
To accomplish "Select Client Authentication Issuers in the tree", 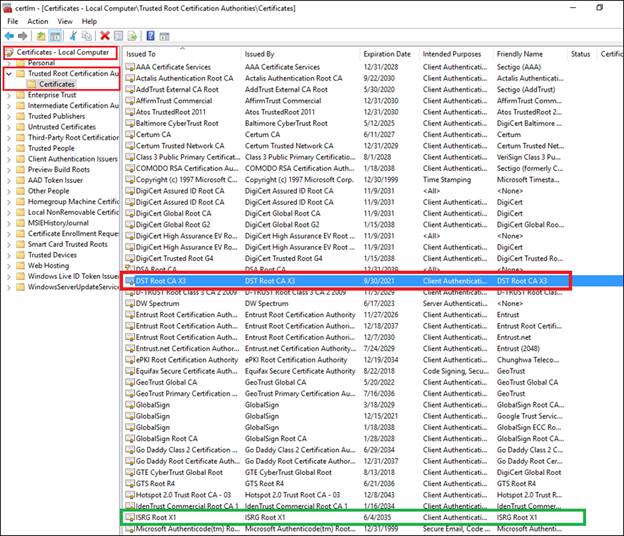I will [x=73, y=159].
